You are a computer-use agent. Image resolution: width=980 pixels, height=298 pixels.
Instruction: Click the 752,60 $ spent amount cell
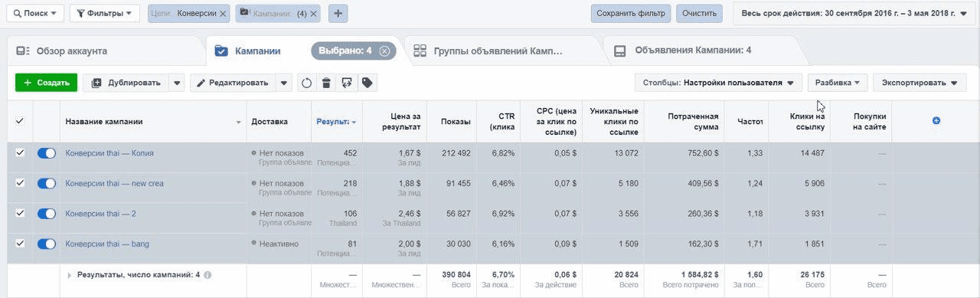point(701,153)
